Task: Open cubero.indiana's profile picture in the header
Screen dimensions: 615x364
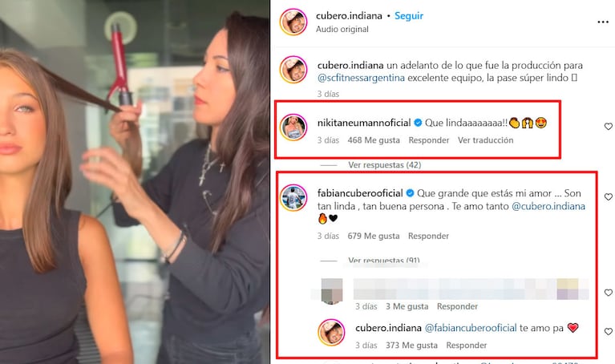Action: (x=293, y=22)
